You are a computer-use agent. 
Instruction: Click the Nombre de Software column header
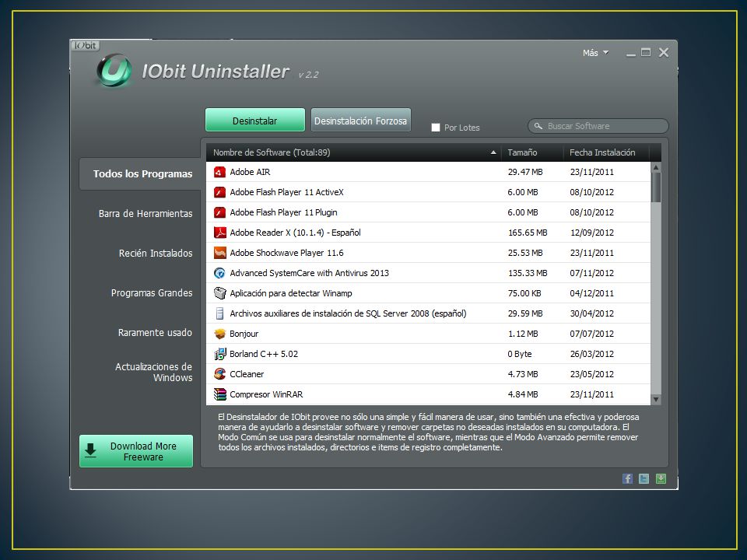(272, 153)
